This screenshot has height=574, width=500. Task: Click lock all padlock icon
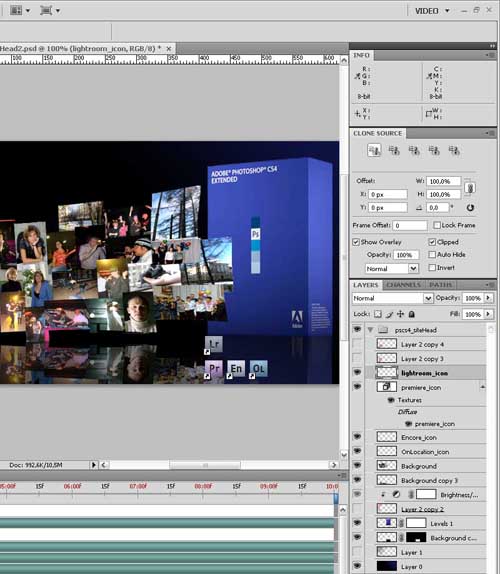412,314
